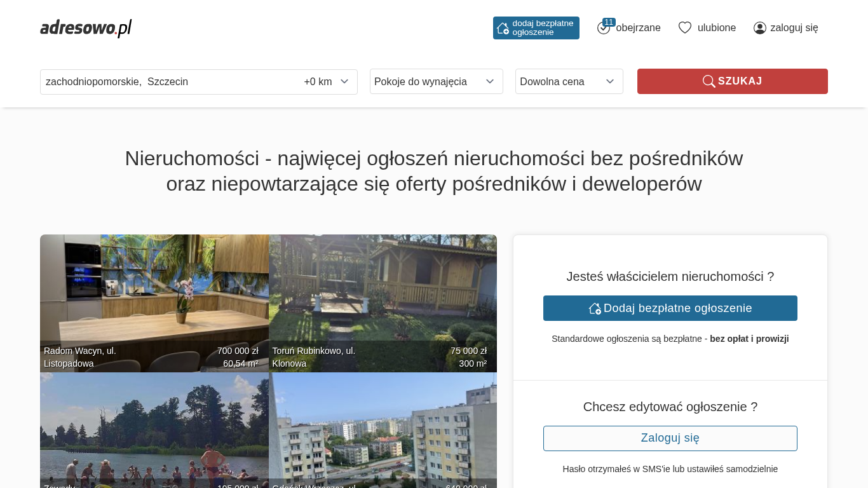
Task: Click the location field with Szczecin
Action: [x=168, y=81]
